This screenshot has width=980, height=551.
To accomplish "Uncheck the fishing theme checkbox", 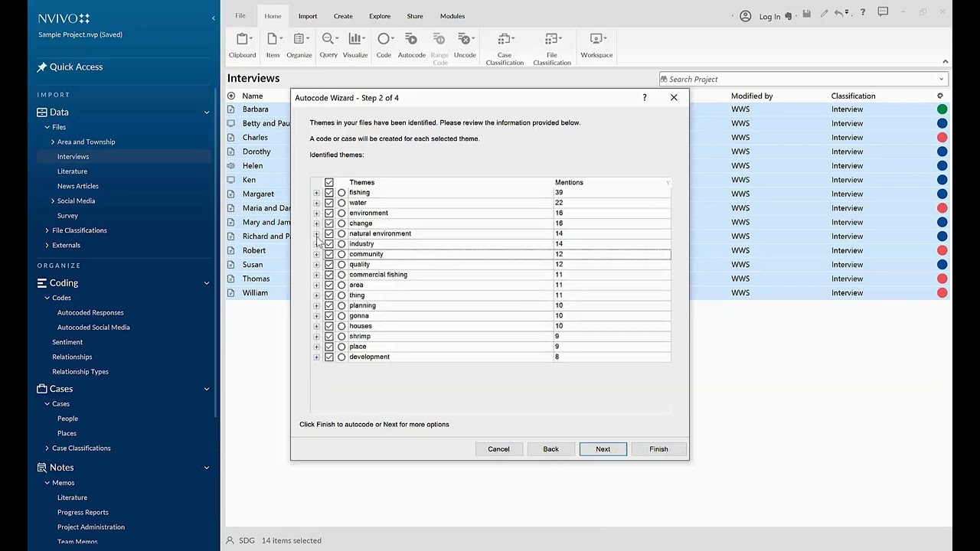I will click(x=329, y=193).
